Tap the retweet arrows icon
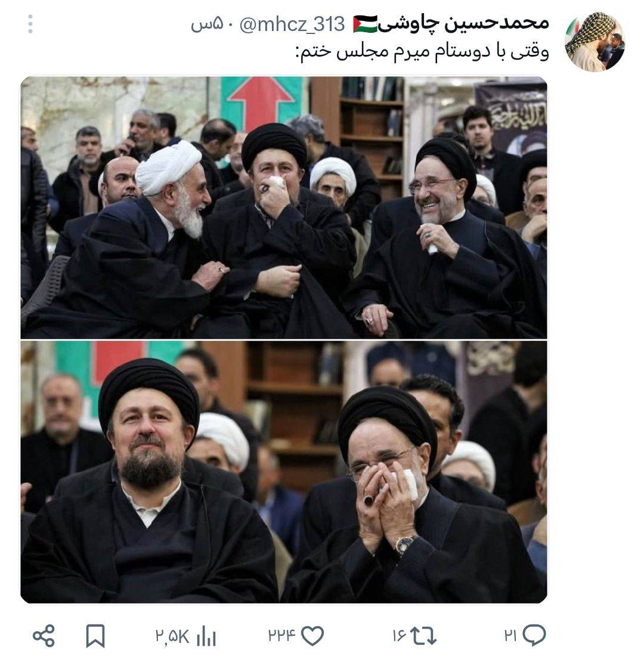This screenshot has height=662, width=644. (x=423, y=635)
